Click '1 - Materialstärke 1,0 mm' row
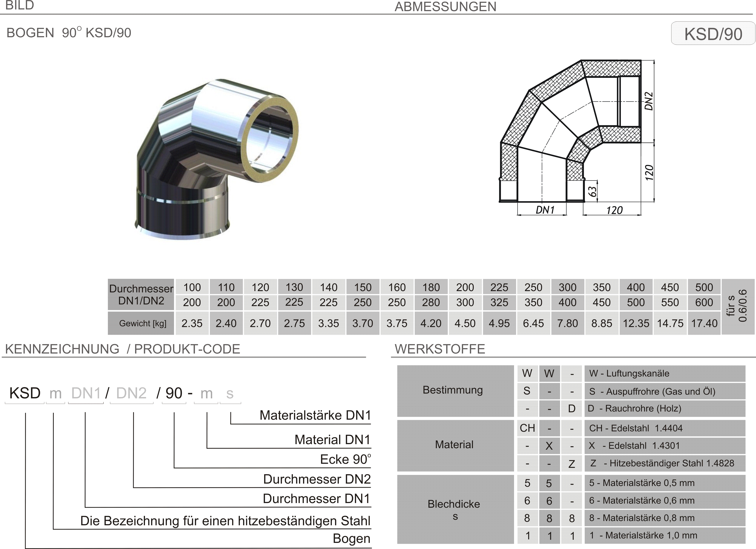 point(665,536)
